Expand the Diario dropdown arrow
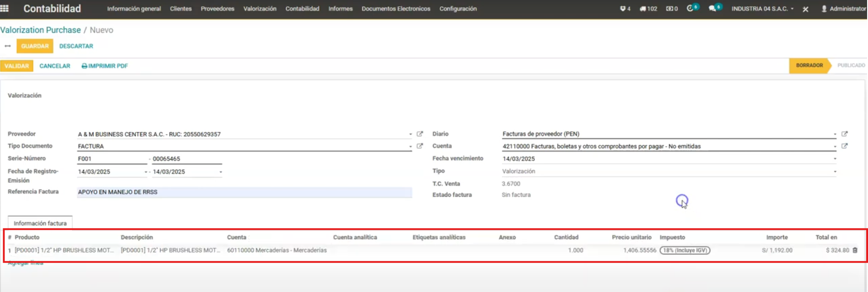Viewport: 868px width, 292px height. coord(834,134)
